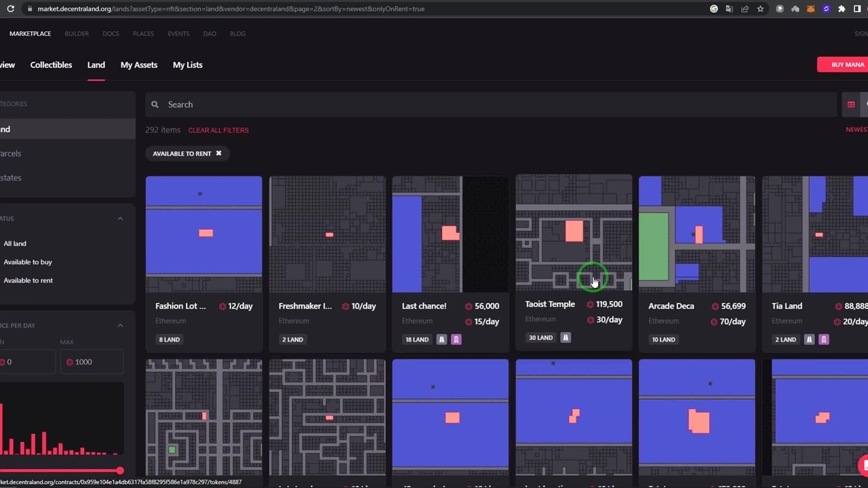Click purple district badge on Last chance! card
Image resolution: width=868 pixels, height=488 pixels.
point(456,340)
